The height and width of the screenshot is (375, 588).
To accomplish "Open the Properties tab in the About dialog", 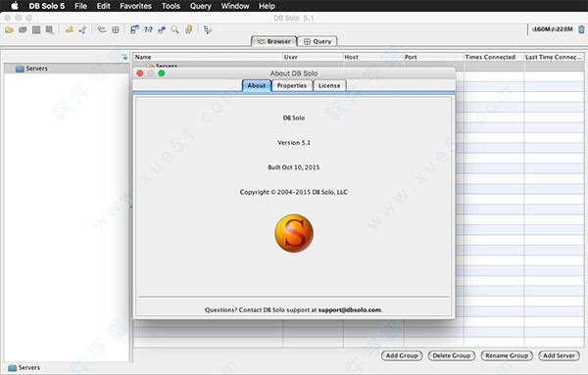I will [x=292, y=85].
